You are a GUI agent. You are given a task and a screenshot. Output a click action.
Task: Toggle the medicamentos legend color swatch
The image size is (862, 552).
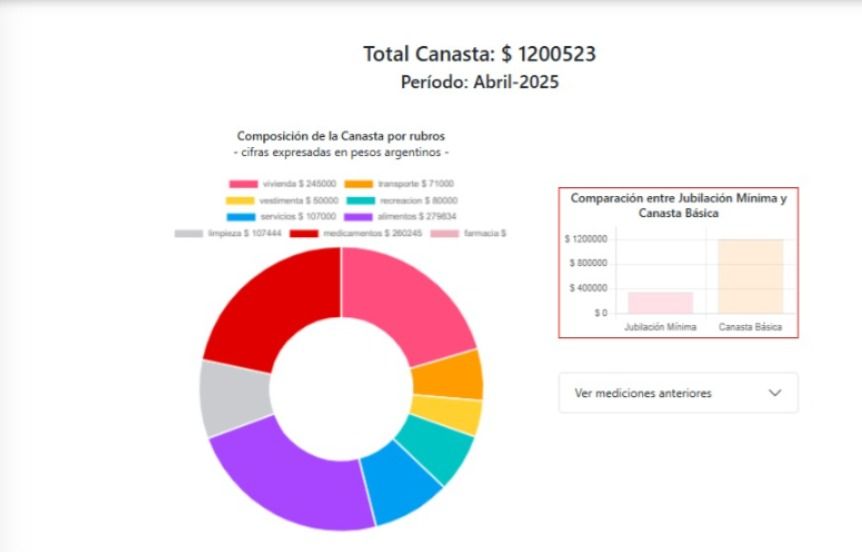pos(304,234)
